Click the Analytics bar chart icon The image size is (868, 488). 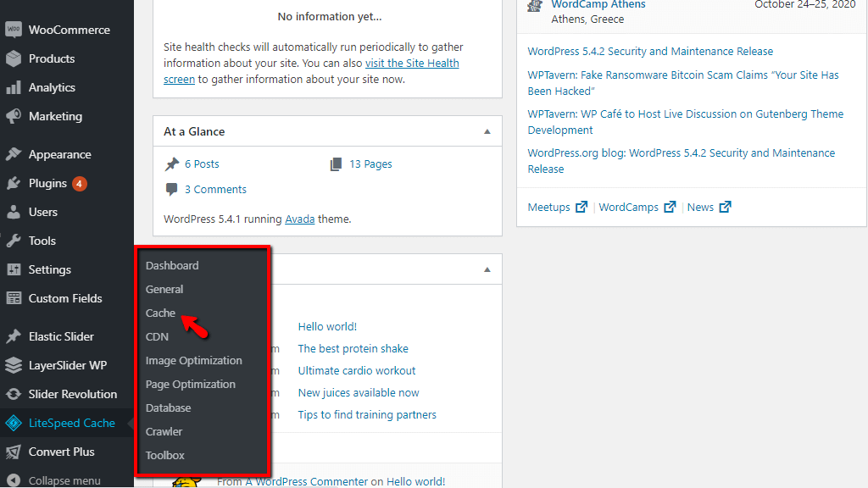(x=14, y=87)
